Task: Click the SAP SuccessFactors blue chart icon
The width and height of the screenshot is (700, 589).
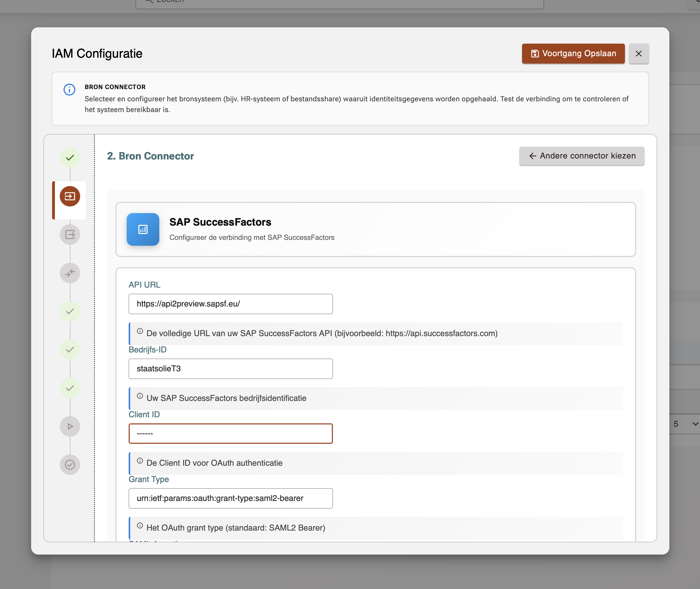Action: point(143,229)
